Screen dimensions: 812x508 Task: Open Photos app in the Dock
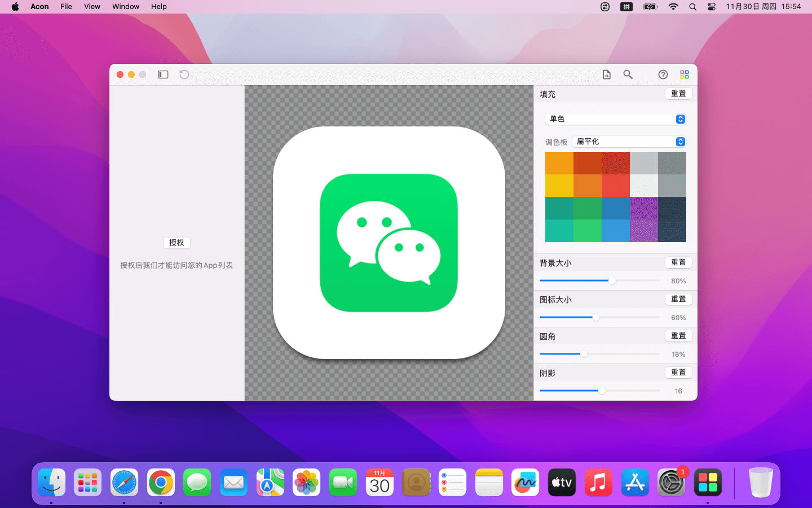tap(306, 483)
